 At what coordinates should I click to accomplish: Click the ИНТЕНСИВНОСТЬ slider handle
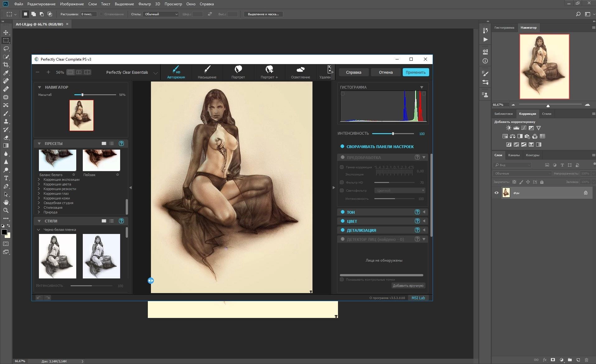(x=393, y=133)
